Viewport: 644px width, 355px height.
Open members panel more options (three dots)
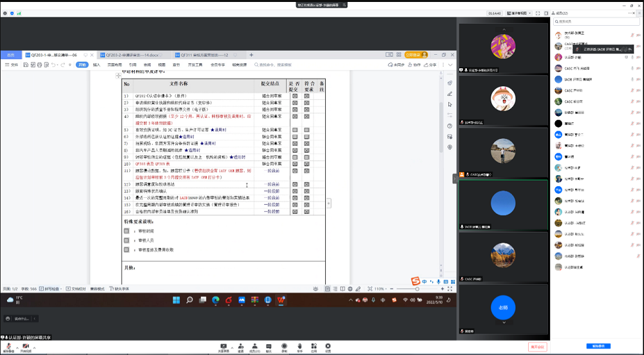[630, 13]
